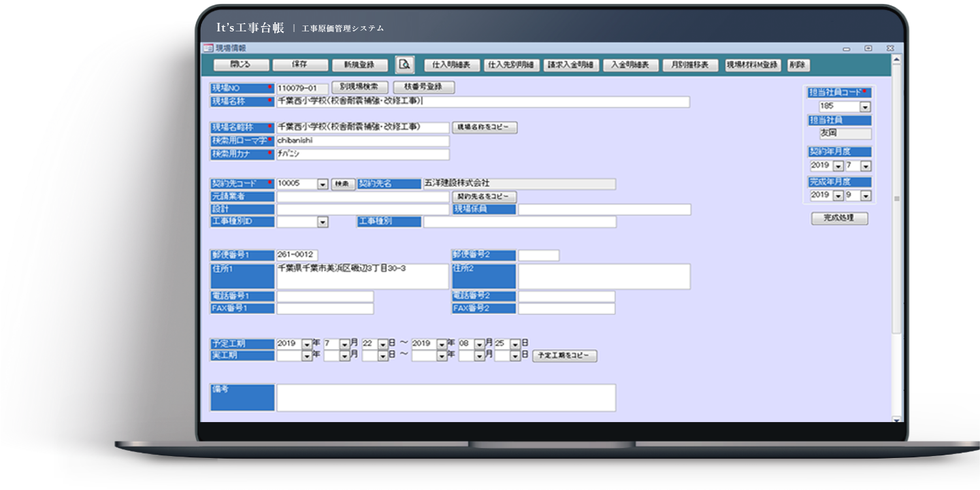Expand the 契約先コード dropdown
Viewport: 980px width, 490px height.
[x=322, y=184]
